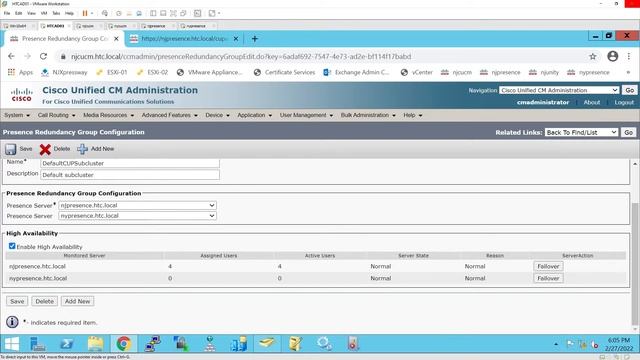640x360 pixels.
Task: Open Chrome's three-dot menu
Action: (x=629, y=56)
